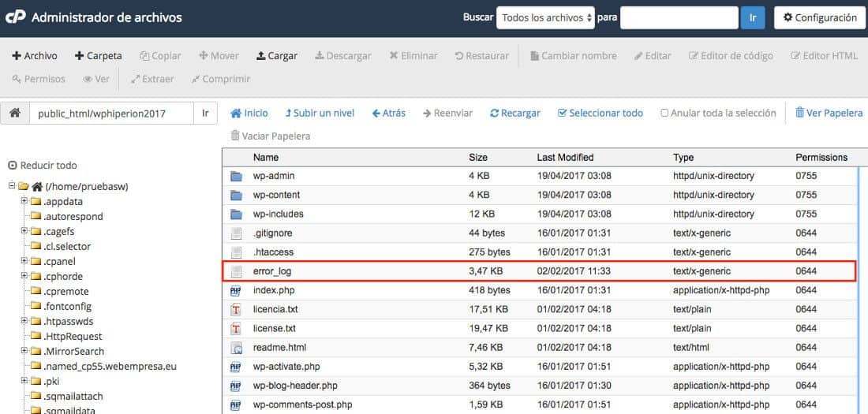This screenshot has width=868, height=414.
Task: Click the error_log file icon
Action: click(x=237, y=272)
